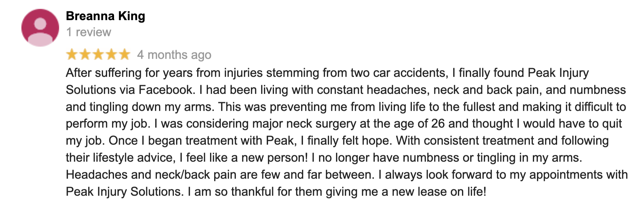Click the fourth gold rating star
644x204 pixels.
pyautogui.click(x=111, y=55)
